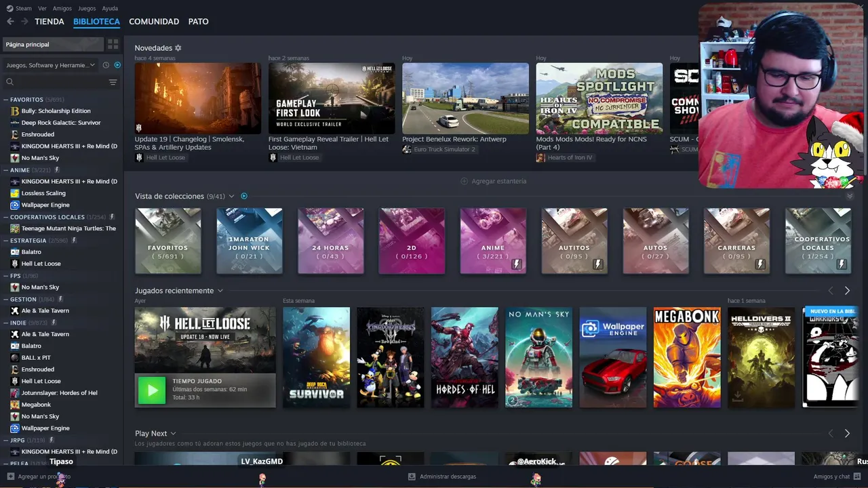Click the Megabonk sidebar icon
Viewport: 868px width, 488px height.
coord(15,405)
